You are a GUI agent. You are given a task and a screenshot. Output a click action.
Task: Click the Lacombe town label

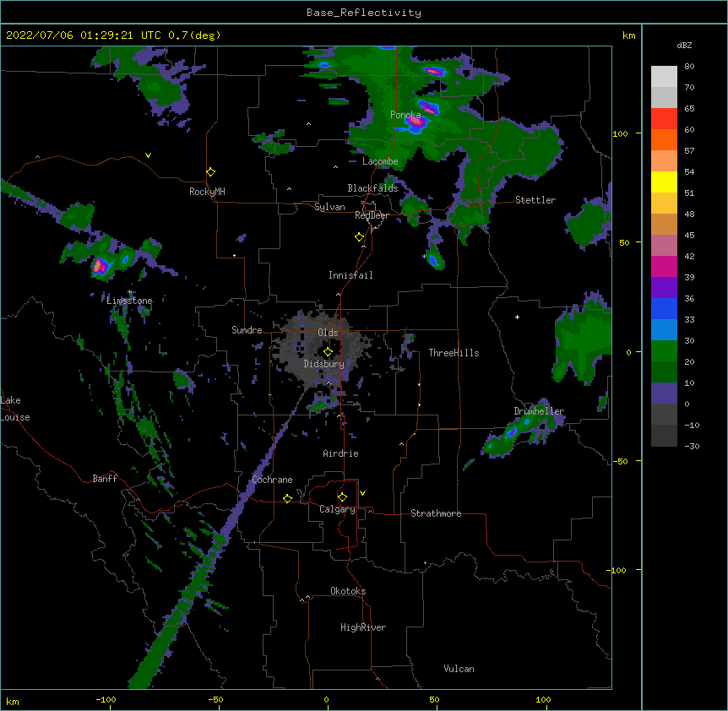pyautogui.click(x=380, y=161)
